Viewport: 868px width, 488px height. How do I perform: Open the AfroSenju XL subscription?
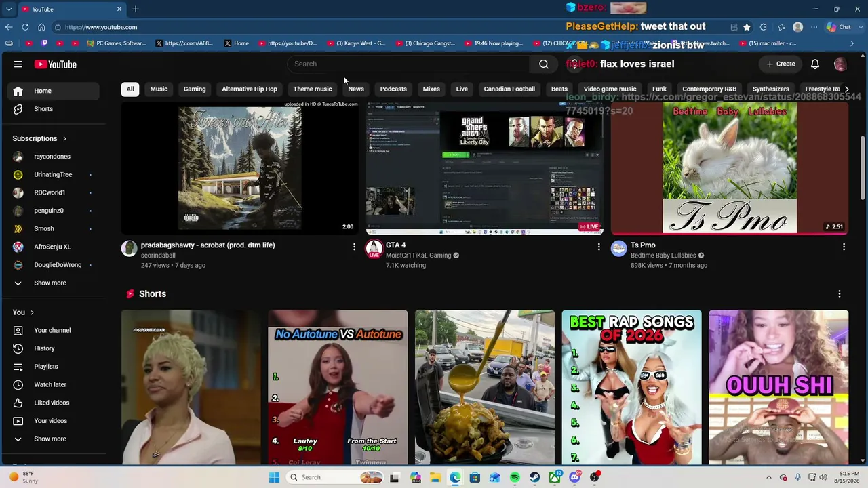pyautogui.click(x=52, y=247)
